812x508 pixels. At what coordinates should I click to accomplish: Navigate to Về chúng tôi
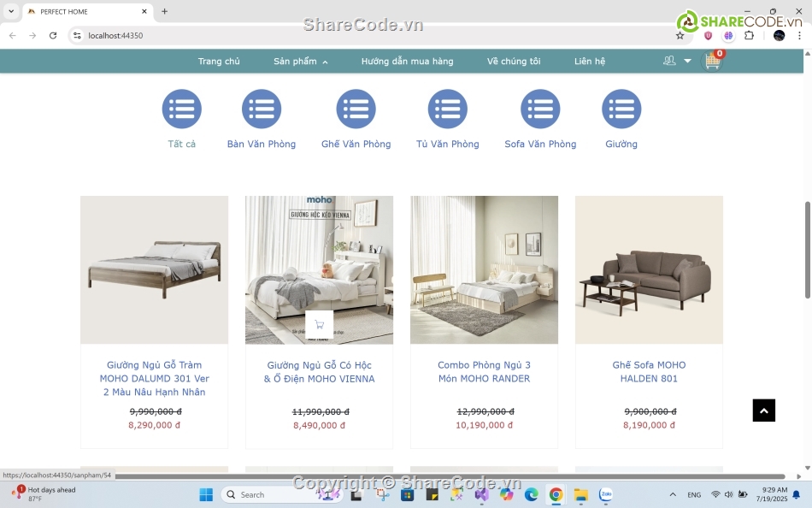[514, 62]
